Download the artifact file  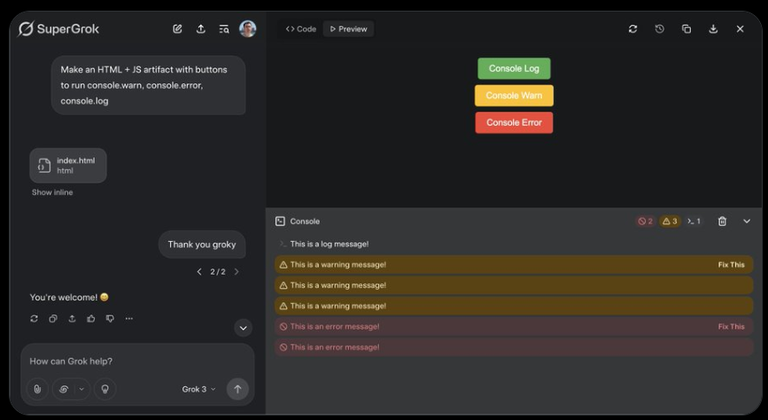tap(713, 29)
